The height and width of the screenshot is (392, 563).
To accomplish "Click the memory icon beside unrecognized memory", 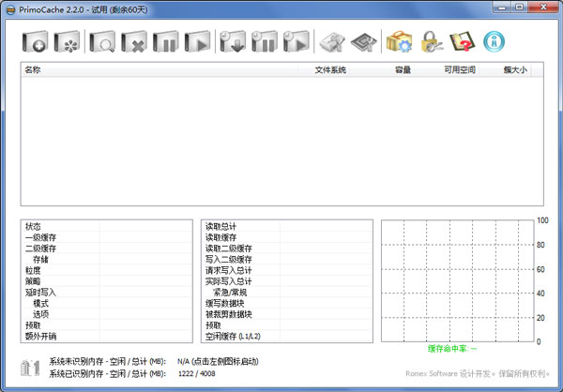I will click(30, 368).
